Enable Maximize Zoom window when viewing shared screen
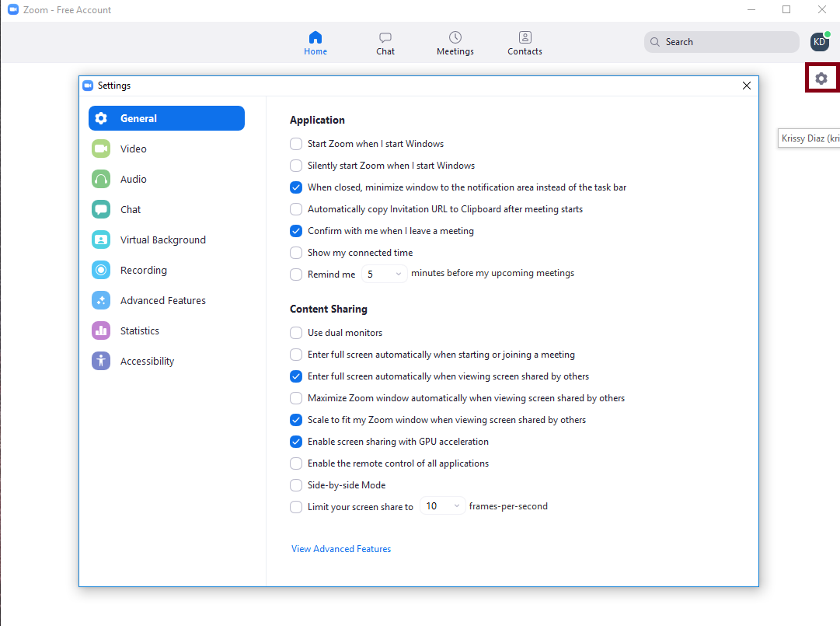The image size is (840, 626). point(296,398)
